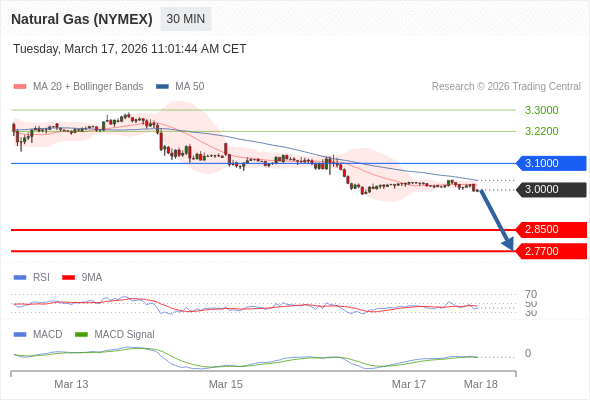Click the RSI 70 axis value
590x400 pixels.
pyautogui.click(x=531, y=294)
